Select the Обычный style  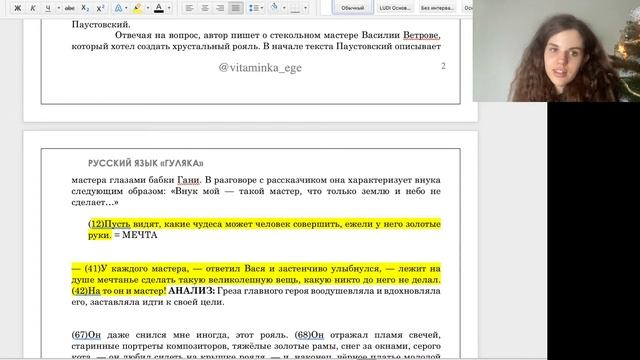(x=353, y=8)
